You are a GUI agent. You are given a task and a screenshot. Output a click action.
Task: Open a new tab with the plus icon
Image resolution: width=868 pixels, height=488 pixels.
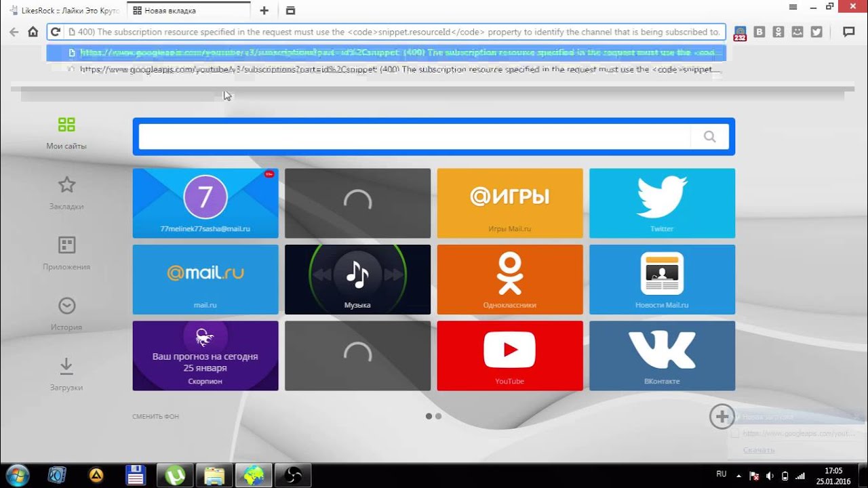264,10
